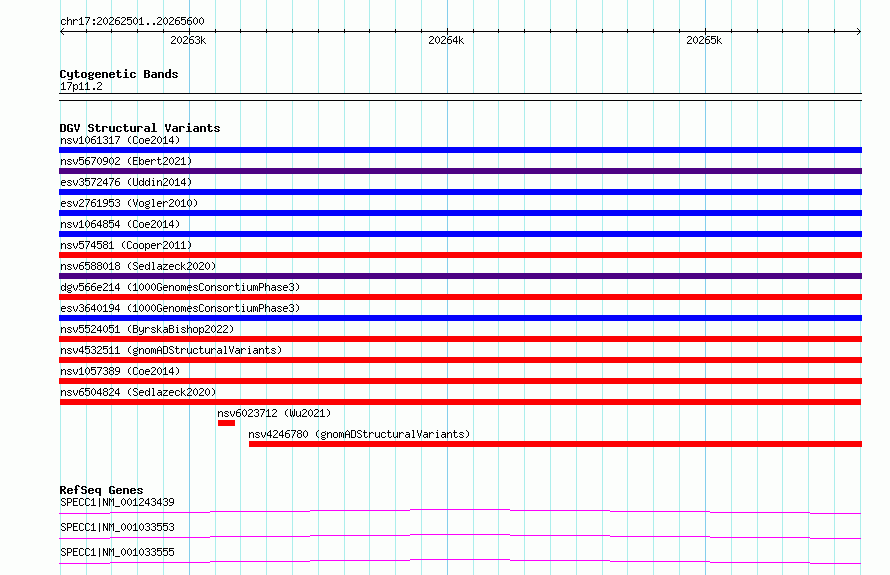Click variant label esv3640194 (1000GenomesConsortiumPhase3)
This screenshot has height=575, width=890.
tap(180, 308)
